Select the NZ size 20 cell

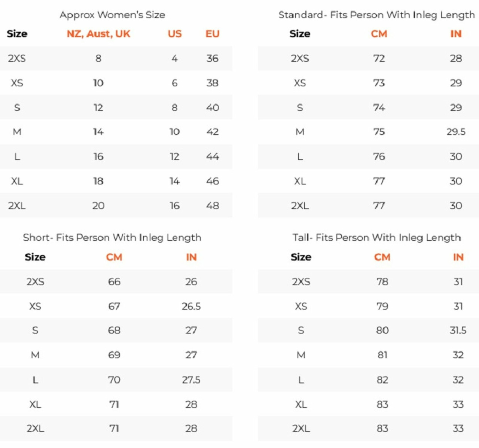tap(98, 206)
